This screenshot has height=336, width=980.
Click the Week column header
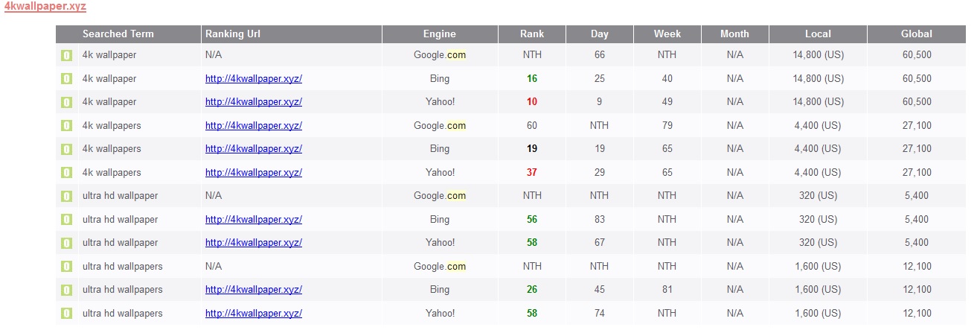pos(667,34)
